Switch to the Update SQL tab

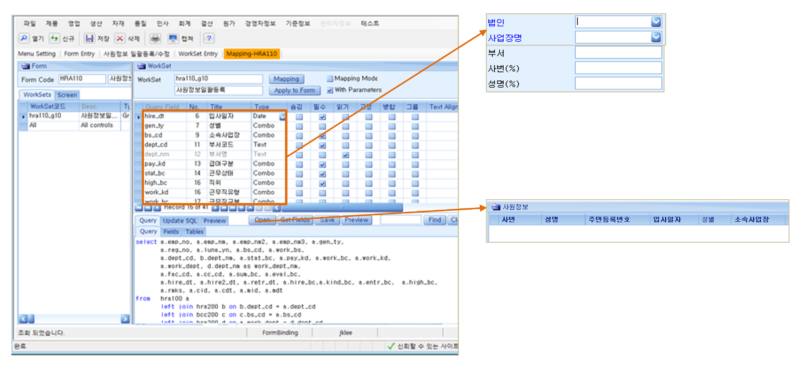(x=179, y=221)
